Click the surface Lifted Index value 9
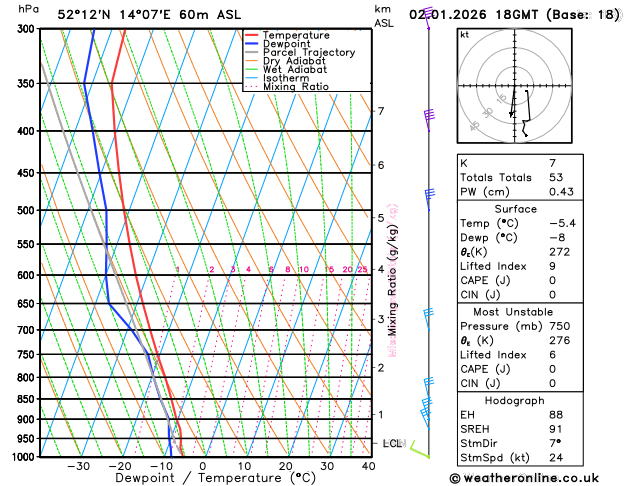This screenshot has width=629, height=486. [553, 266]
